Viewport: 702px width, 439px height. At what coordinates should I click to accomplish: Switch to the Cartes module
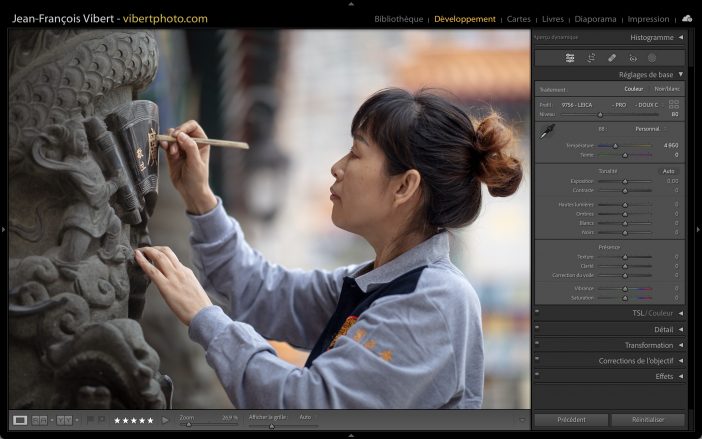(x=519, y=19)
